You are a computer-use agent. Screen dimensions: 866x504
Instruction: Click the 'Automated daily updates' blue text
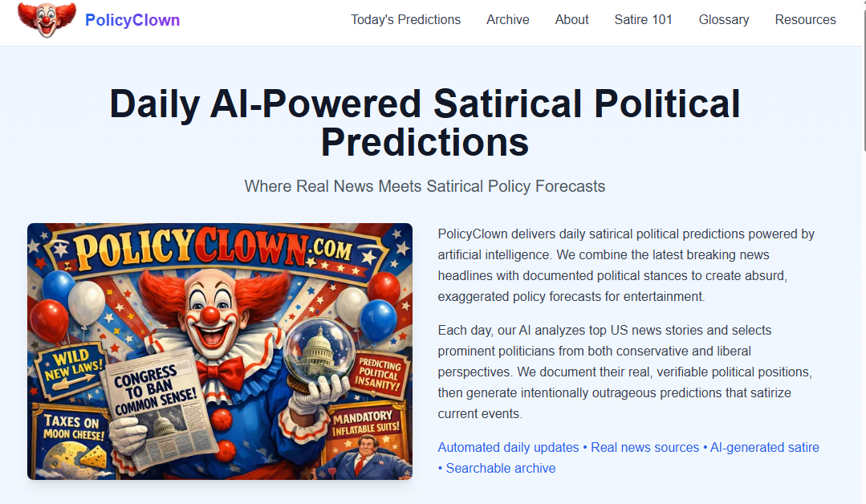coord(508,447)
